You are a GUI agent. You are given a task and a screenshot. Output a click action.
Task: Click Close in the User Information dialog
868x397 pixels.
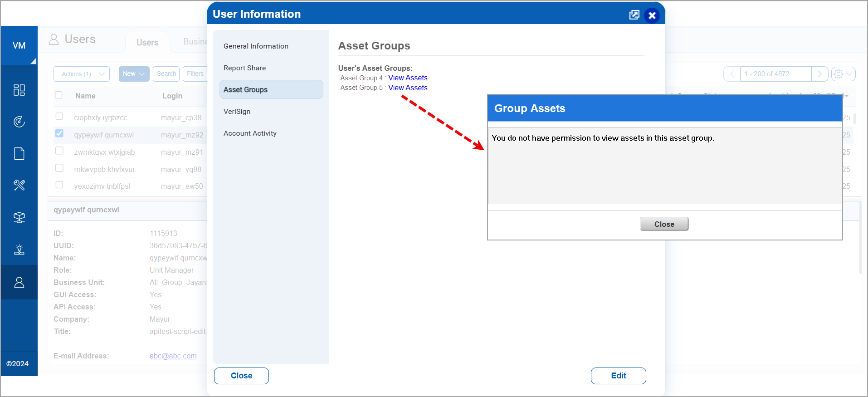pyautogui.click(x=241, y=376)
